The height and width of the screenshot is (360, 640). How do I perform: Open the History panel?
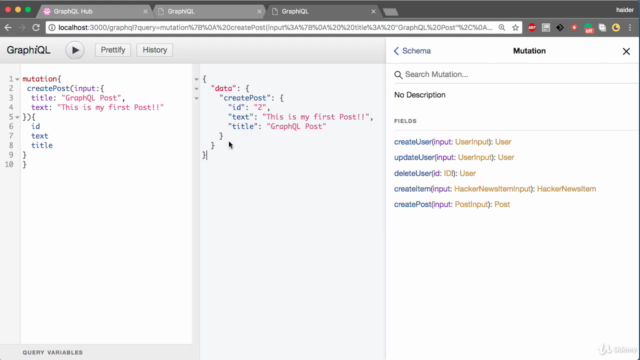pos(155,50)
